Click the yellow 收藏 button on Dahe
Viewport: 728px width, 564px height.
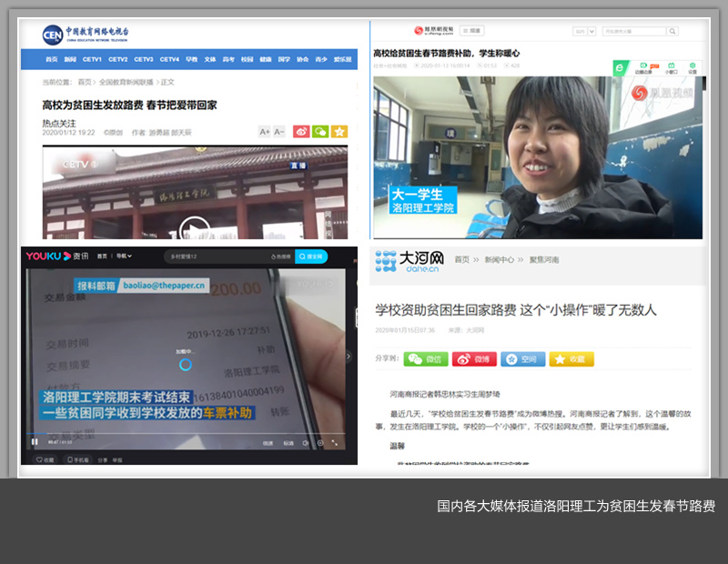pyautogui.click(x=571, y=359)
